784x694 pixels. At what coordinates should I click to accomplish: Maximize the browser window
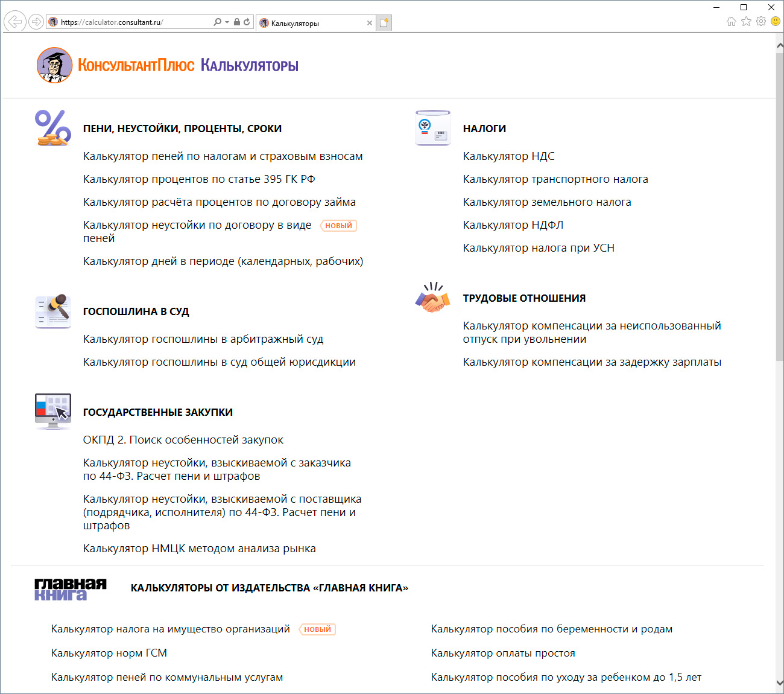click(744, 7)
